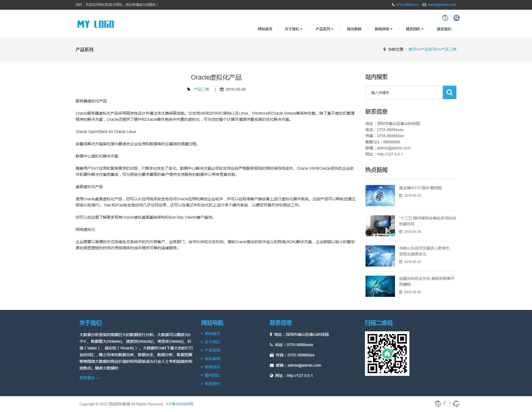Expand the 产品系列 dropdown in top navigation
The width and height of the screenshot is (532, 412).
click(x=324, y=29)
